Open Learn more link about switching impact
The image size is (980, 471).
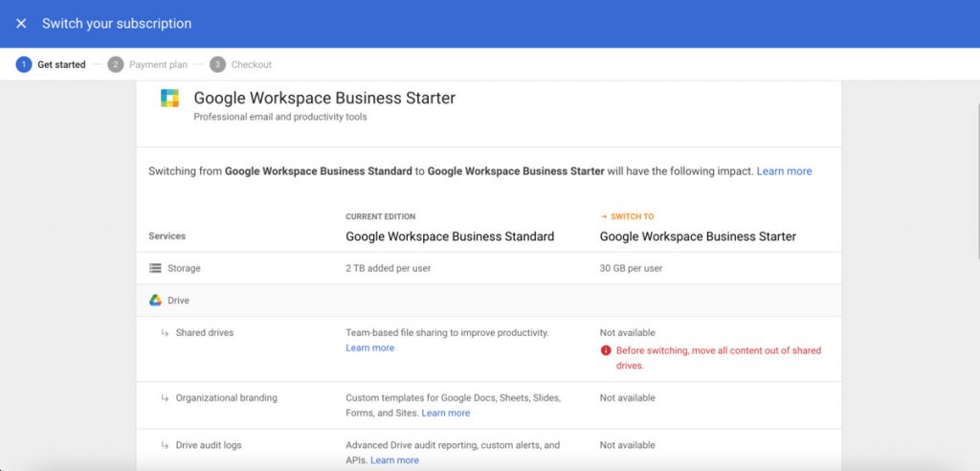(x=784, y=171)
